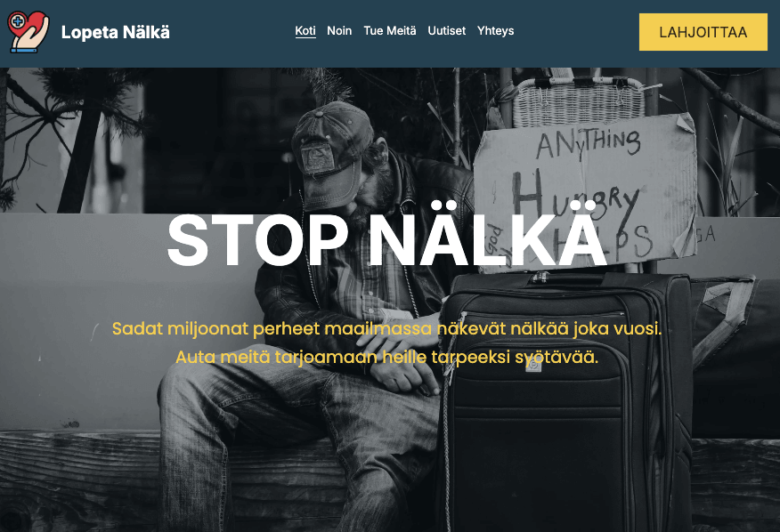
Task: Open the Lopeta Nälkä site title
Action: (x=116, y=32)
